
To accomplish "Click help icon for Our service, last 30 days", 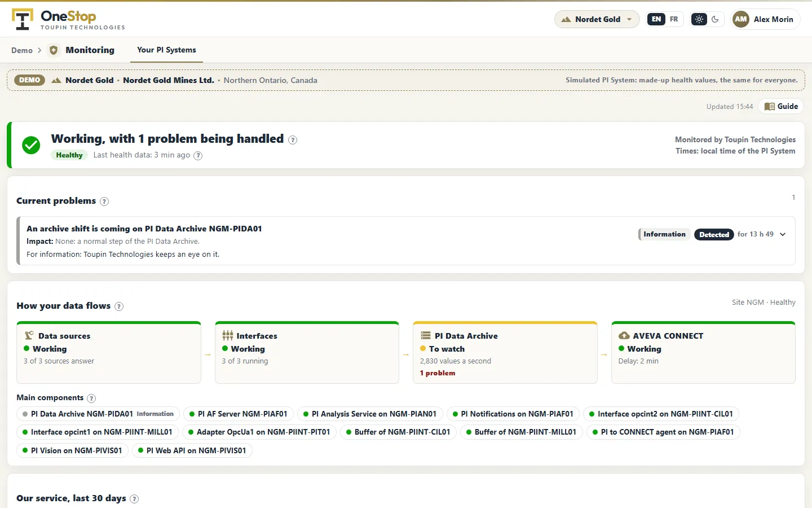I will pos(134,499).
